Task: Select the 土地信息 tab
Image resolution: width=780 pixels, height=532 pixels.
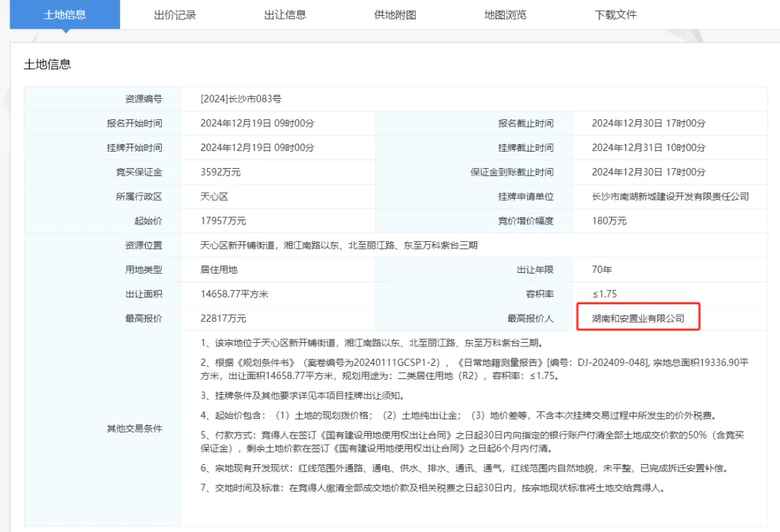Action: (65, 14)
